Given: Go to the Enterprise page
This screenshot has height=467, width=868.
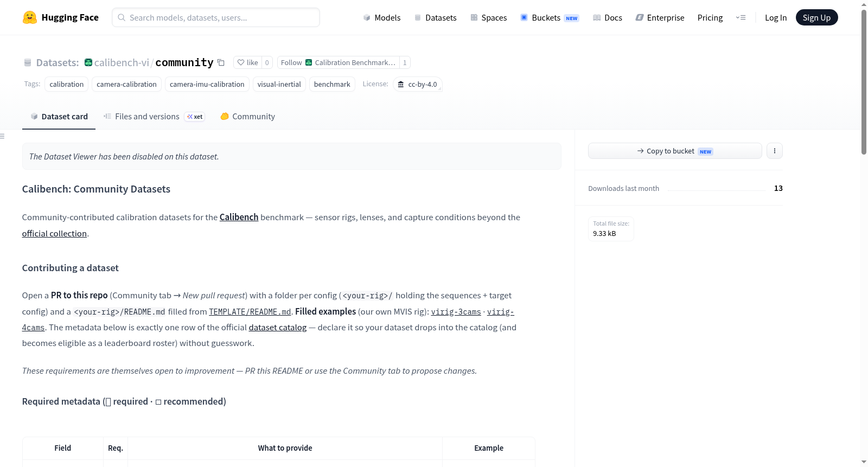Looking at the screenshot, I should click(660, 17).
